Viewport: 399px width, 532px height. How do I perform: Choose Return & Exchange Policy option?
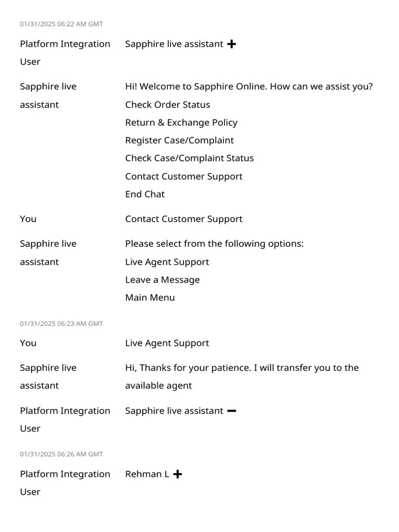point(181,123)
